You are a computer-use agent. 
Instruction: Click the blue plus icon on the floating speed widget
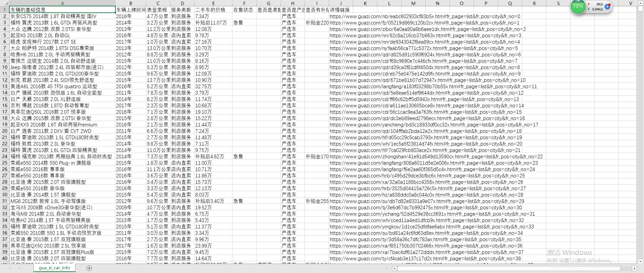[x=607, y=6]
